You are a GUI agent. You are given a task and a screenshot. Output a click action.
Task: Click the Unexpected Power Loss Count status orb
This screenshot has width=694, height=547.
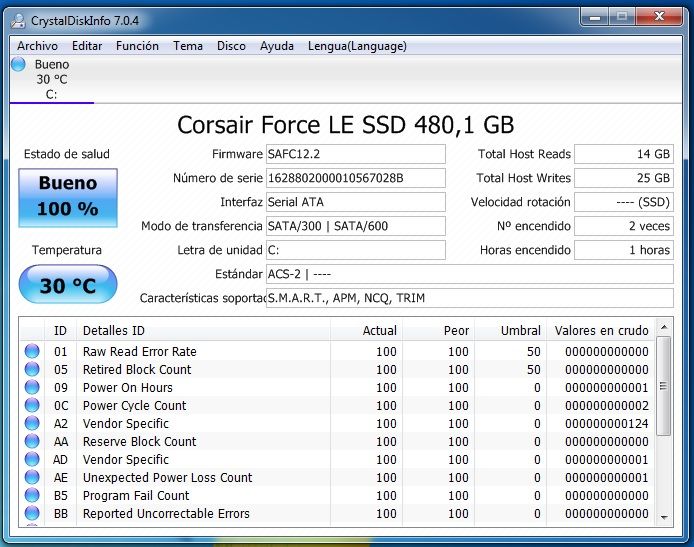(32, 477)
